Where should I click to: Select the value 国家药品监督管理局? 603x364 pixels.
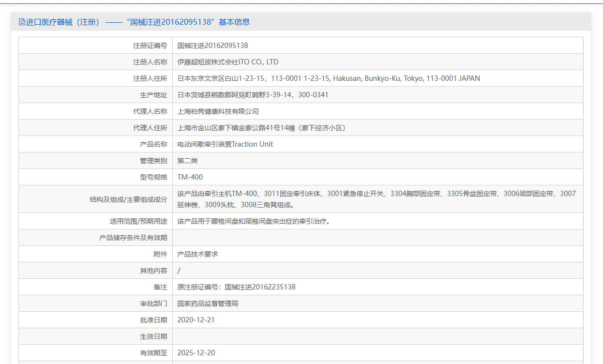pyautogui.click(x=208, y=303)
